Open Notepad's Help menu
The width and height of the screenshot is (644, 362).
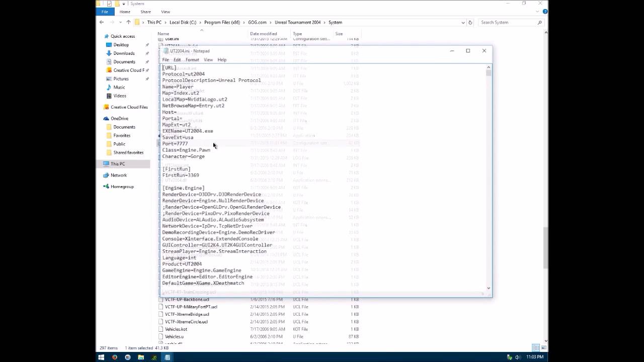coord(222,60)
